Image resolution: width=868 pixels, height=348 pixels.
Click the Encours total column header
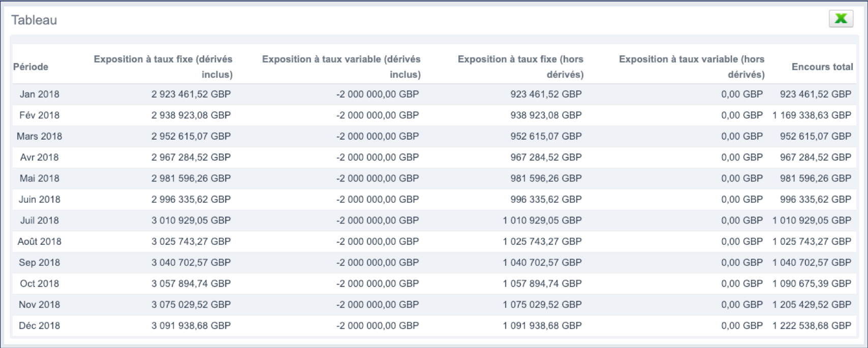[822, 67]
